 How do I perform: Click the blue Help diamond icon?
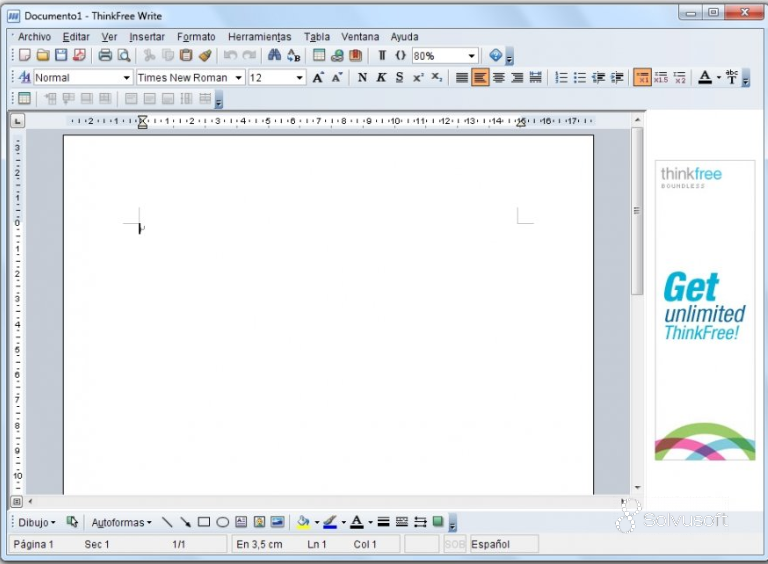(x=496, y=55)
